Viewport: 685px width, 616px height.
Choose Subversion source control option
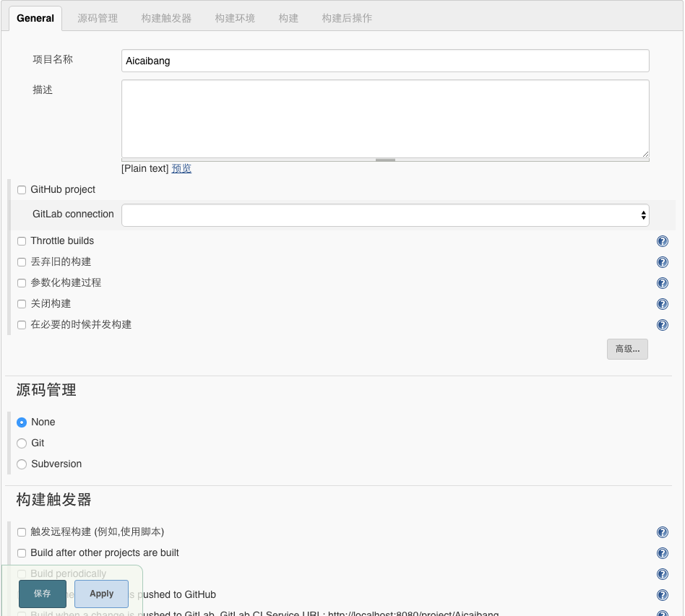pyautogui.click(x=22, y=464)
